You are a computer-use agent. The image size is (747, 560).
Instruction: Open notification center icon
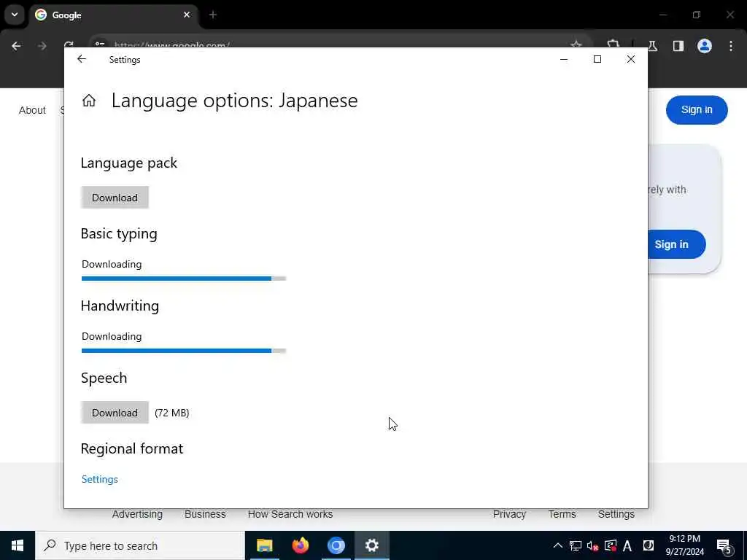(x=724, y=546)
